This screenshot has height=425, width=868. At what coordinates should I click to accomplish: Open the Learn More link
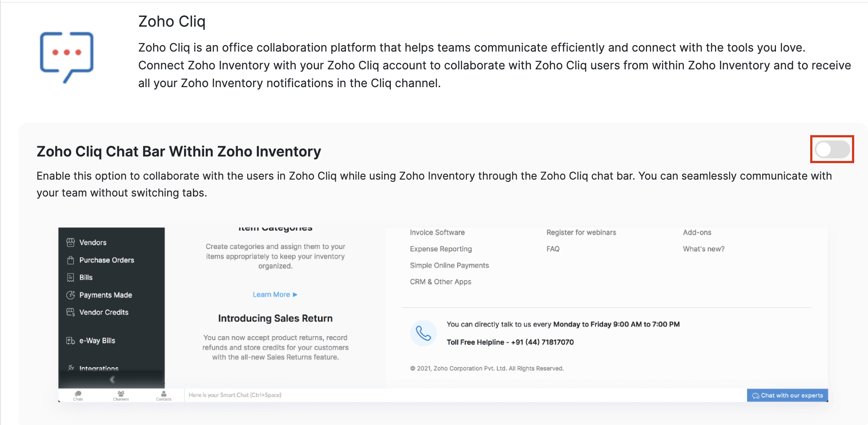click(x=275, y=294)
